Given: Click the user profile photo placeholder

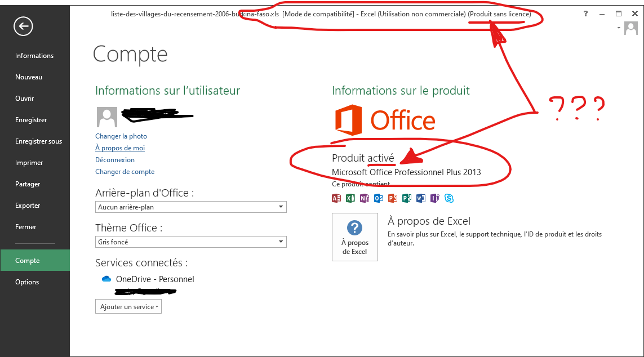Looking at the screenshot, I should [107, 117].
